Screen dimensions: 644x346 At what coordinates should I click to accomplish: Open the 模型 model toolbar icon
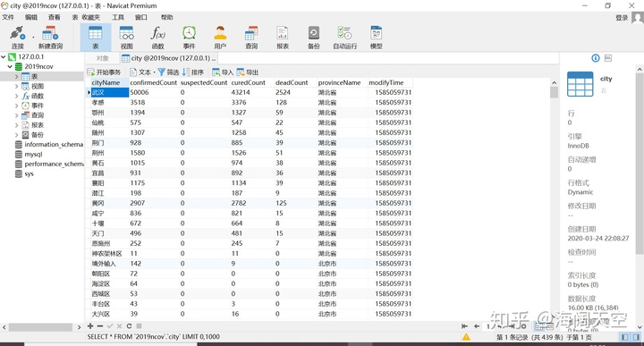[x=377, y=38]
